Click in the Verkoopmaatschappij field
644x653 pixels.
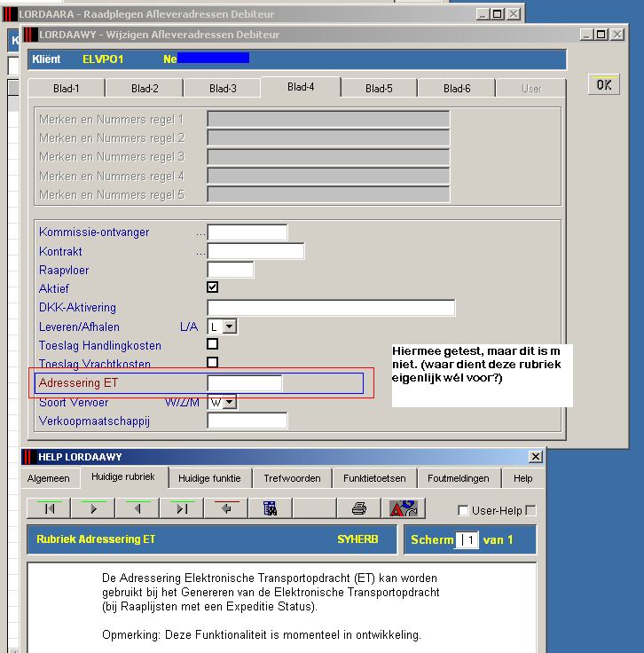pyautogui.click(x=247, y=421)
